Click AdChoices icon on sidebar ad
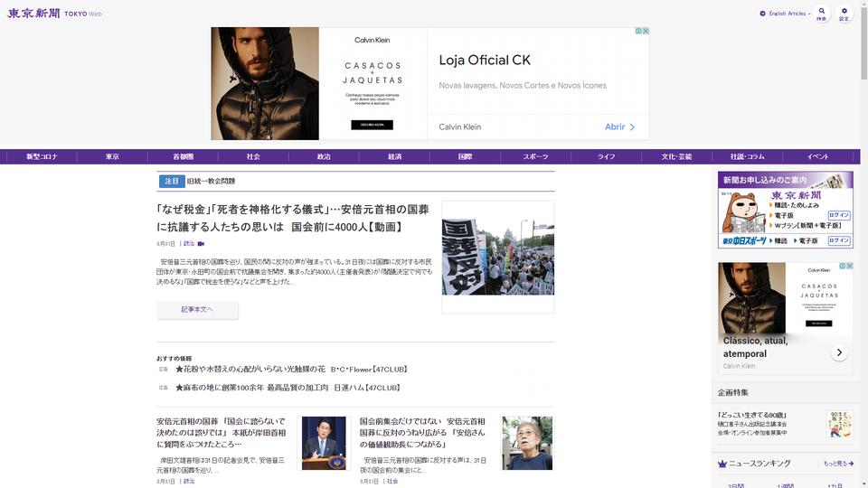The image size is (868, 488). 842,266
